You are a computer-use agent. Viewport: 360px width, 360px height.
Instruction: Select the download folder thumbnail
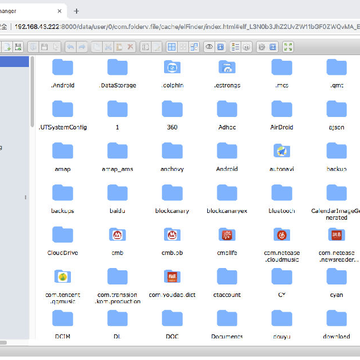point(336,318)
